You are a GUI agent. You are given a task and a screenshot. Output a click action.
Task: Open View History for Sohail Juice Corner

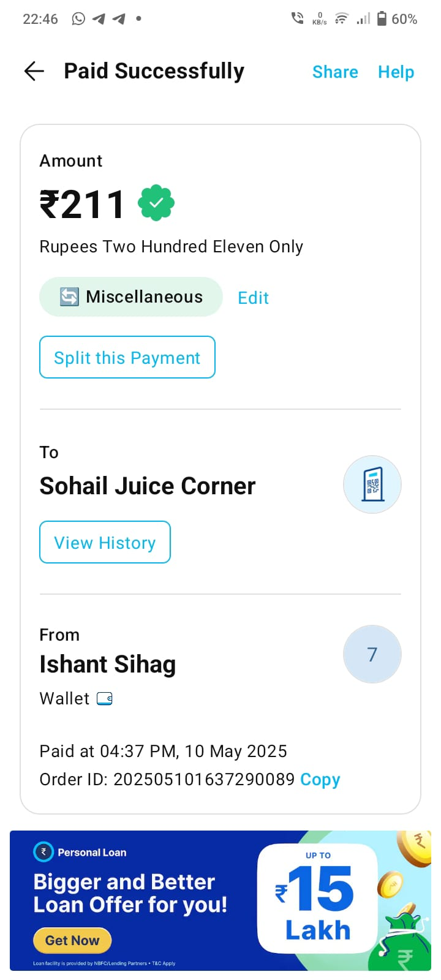point(105,543)
